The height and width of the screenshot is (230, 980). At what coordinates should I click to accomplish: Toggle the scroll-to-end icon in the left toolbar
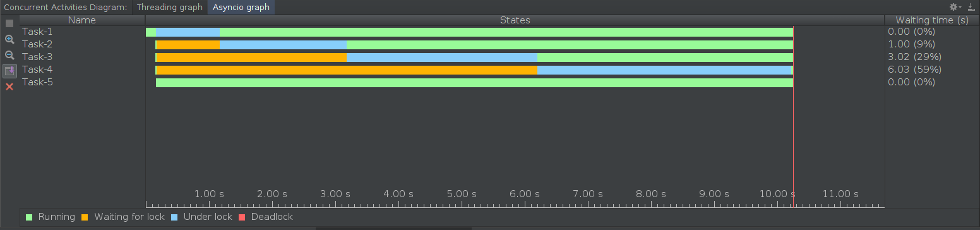click(9, 71)
